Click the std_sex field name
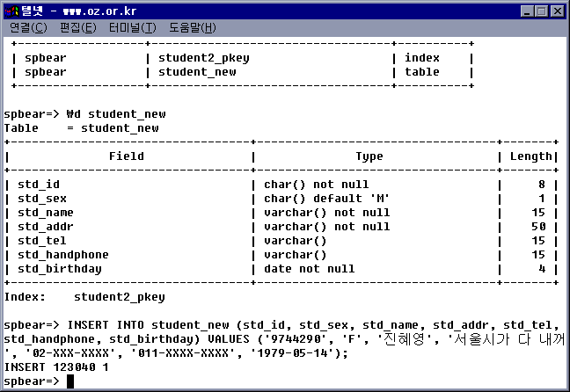 tap(42, 199)
